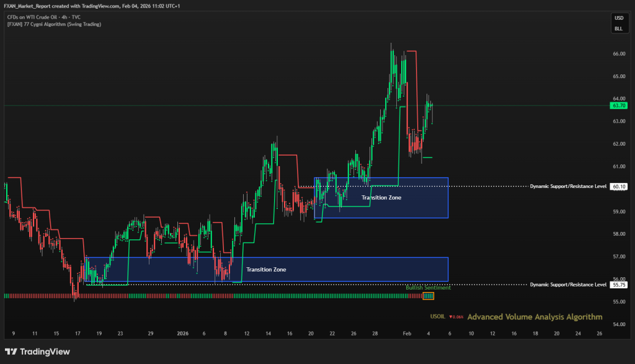The width and height of the screenshot is (635, 364).
Task: Click the USD currency label
Action: [x=618, y=17]
